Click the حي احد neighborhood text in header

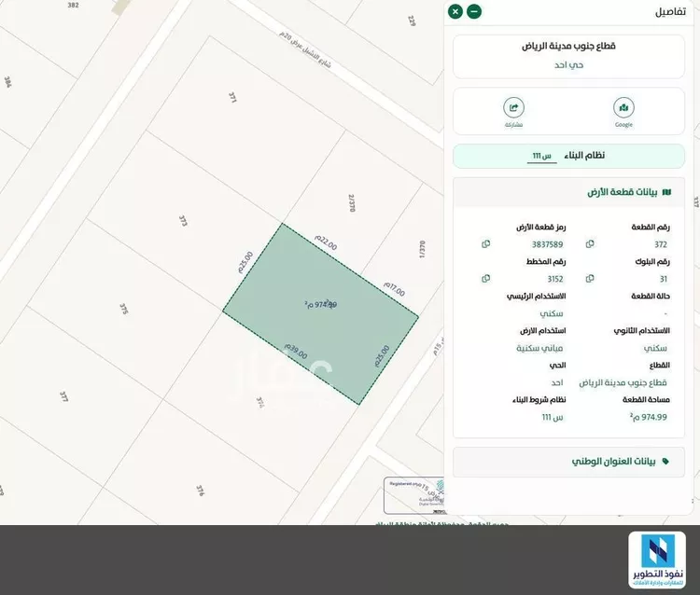[568, 65]
